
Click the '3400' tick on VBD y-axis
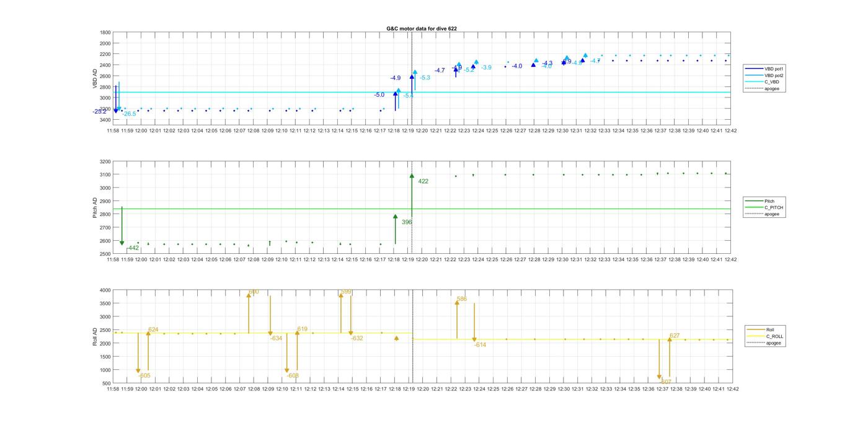[x=105, y=120]
